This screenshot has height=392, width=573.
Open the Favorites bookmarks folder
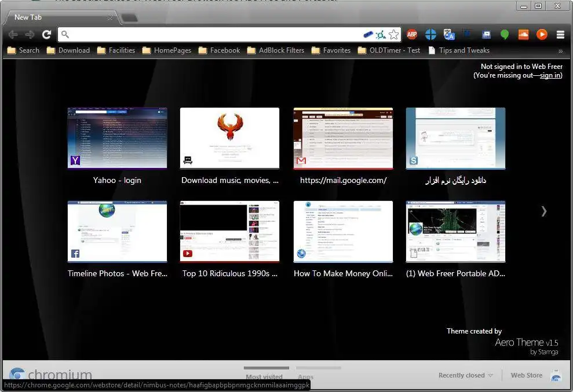coord(331,50)
